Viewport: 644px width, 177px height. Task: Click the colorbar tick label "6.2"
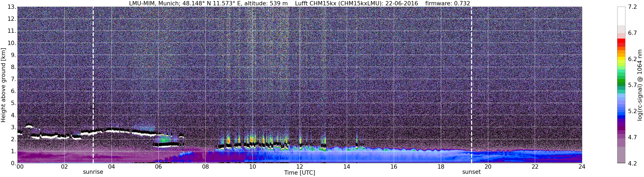pyautogui.click(x=632, y=59)
